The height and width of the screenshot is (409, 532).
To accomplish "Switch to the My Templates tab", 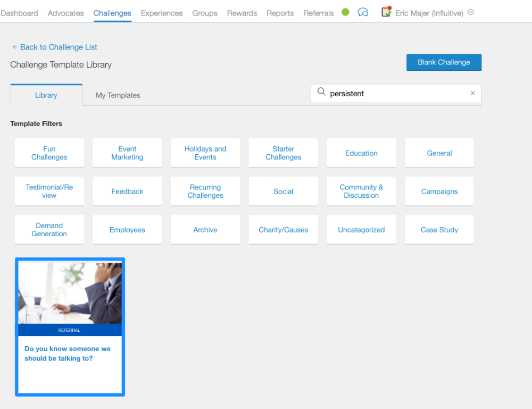I will pos(118,95).
